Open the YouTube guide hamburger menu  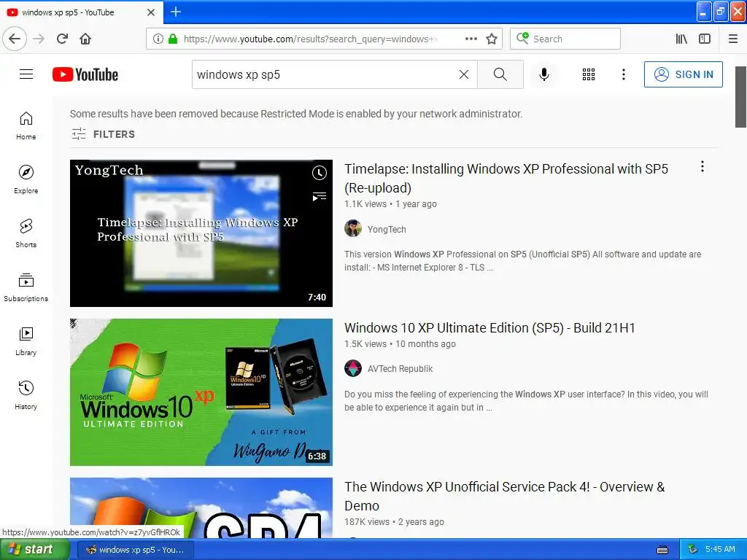[26, 74]
